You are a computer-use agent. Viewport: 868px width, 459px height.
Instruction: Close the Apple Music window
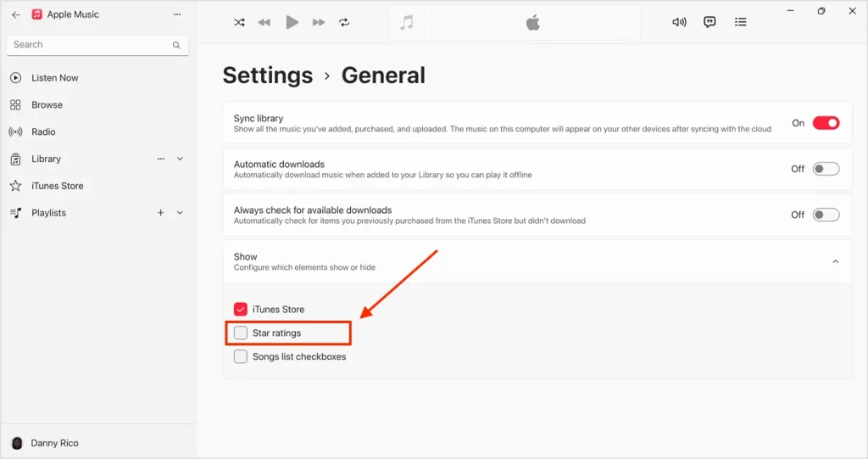[x=853, y=10]
